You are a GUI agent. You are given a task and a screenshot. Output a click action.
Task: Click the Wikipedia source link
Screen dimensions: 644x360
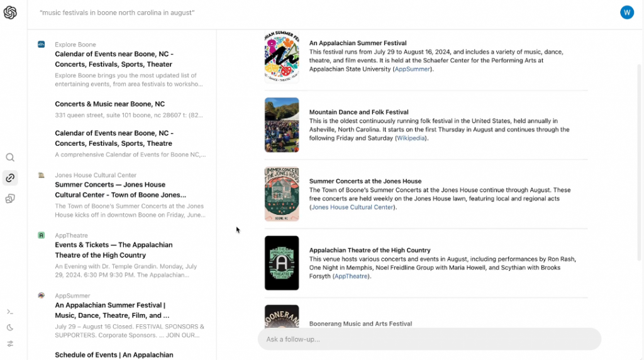[x=411, y=138]
